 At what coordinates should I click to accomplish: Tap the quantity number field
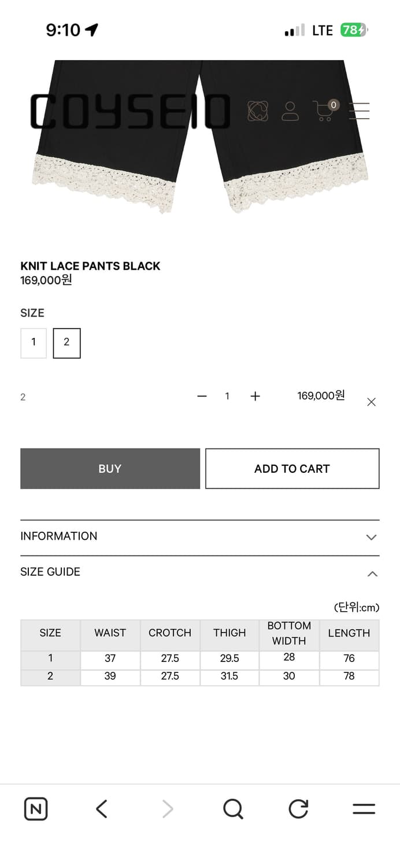coord(227,396)
